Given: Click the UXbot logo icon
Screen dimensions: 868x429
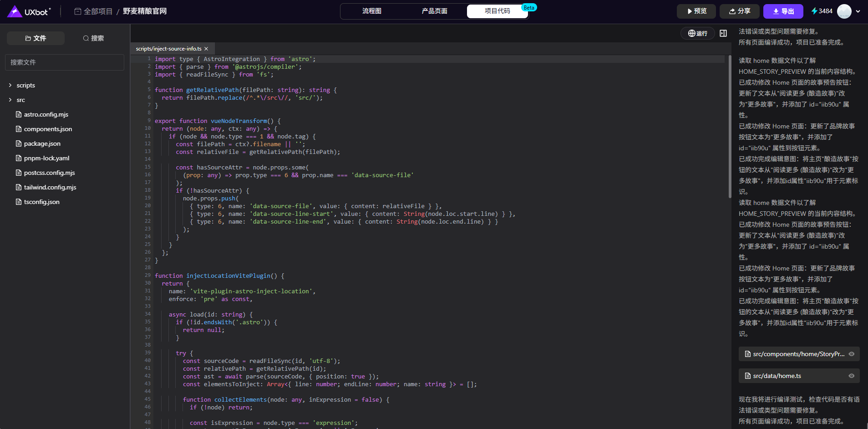Looking at the screenshot, I should click(x=15, y=11).
